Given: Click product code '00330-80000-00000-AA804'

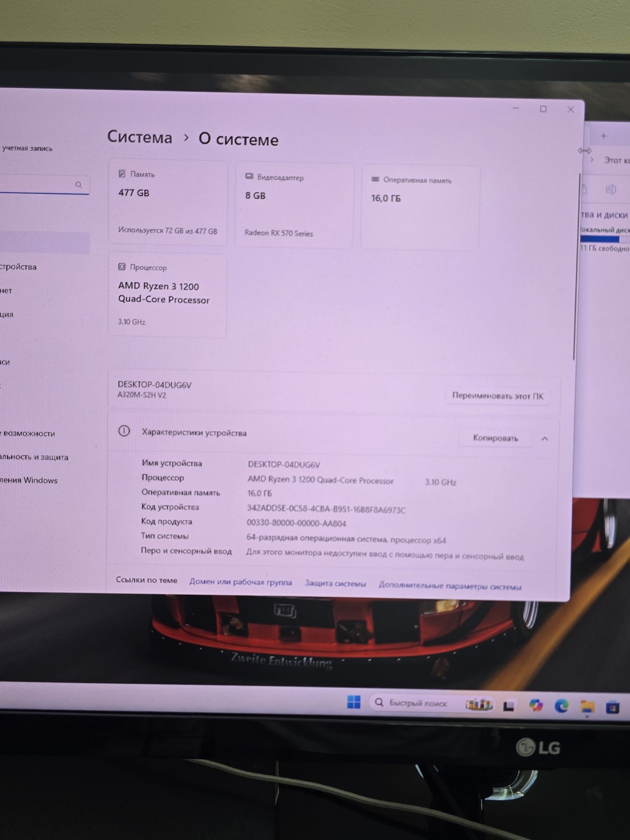Looking at the screenshot, I should click(297, 523).
